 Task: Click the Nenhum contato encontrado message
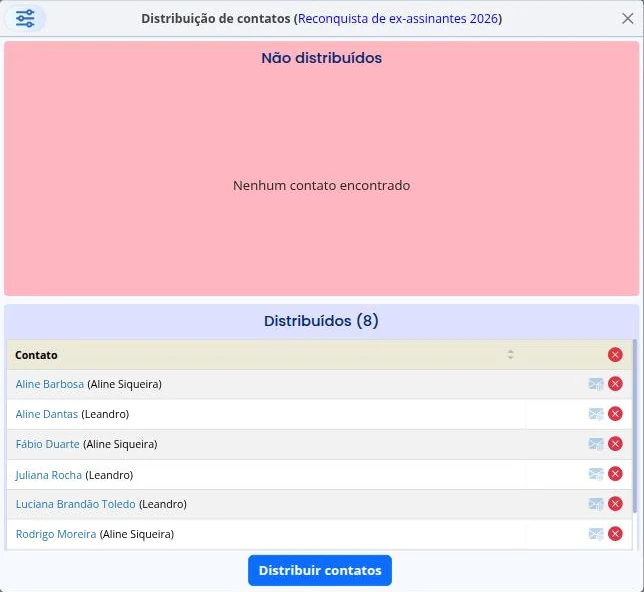point(322,185)
